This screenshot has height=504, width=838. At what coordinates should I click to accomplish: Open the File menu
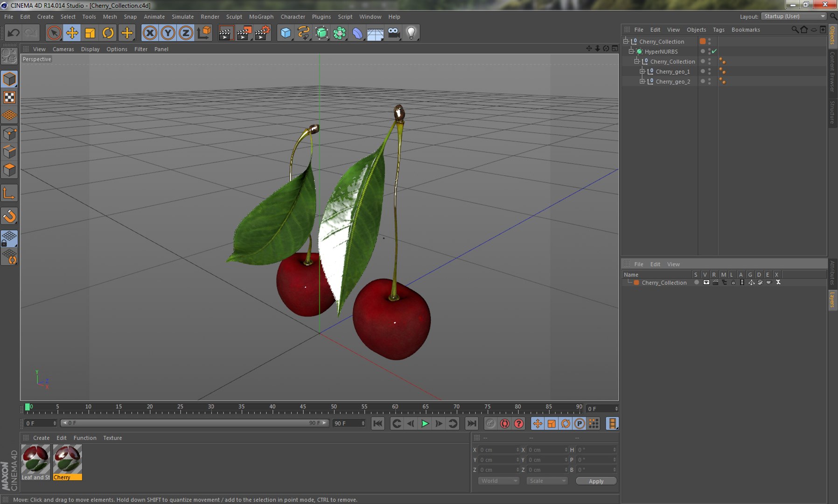8,16
